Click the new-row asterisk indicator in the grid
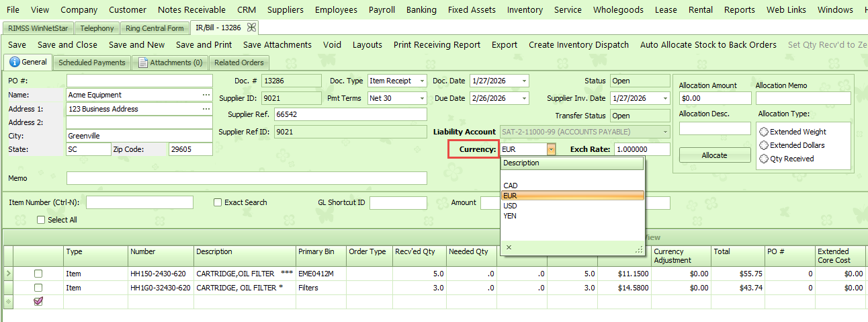The image size is (868, 322). 8,302
